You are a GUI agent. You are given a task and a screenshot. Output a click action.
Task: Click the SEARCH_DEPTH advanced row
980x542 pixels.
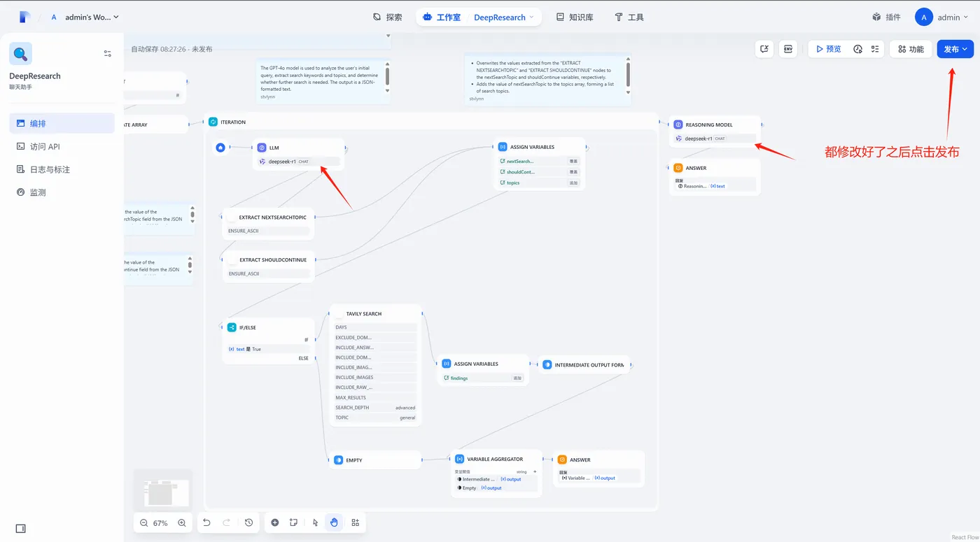(x=376, y=408)
